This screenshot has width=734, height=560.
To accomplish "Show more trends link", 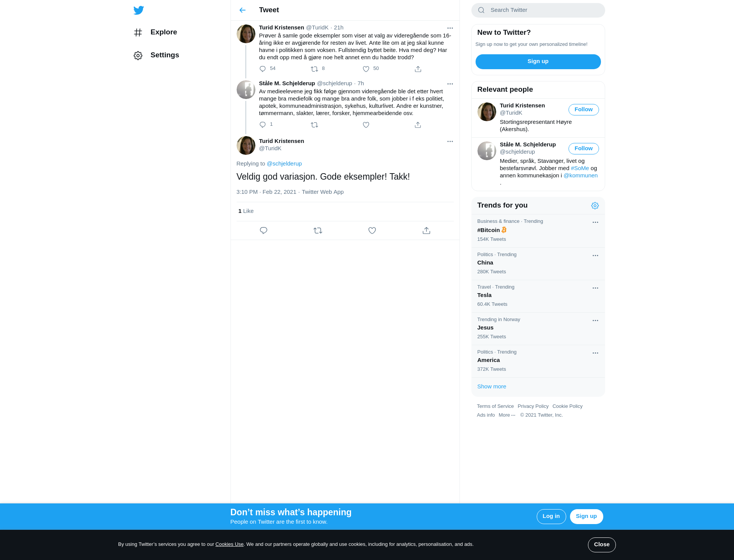I will click(492, 386).
